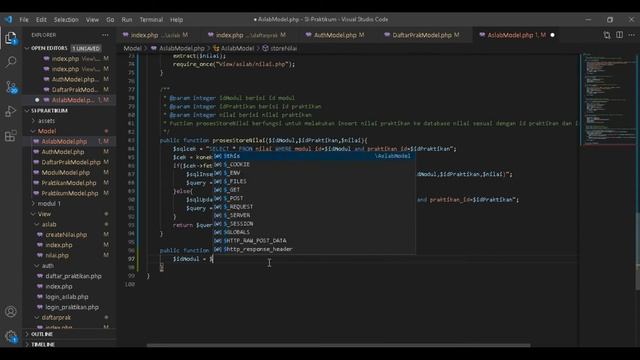Click the editor vertical scrollbar

[x=638, y=251]
